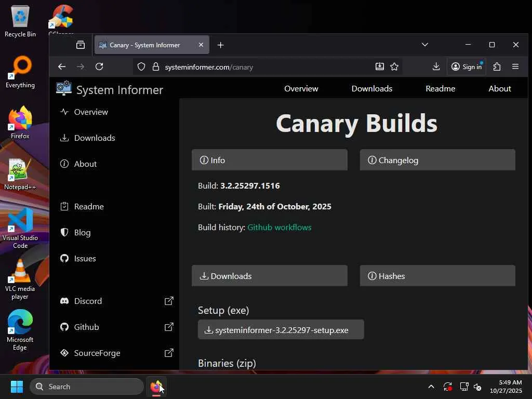Open the VLC media player shortcut
The height and width of the screenshot is (399, 532).
(x=20, y=279)
